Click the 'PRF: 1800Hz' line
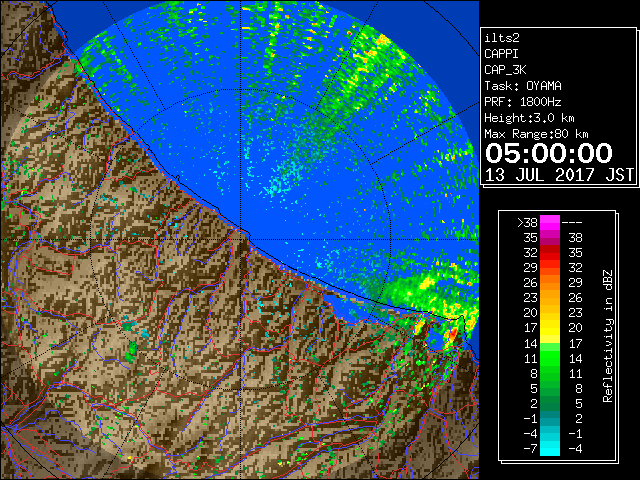This screenshot has height=480, width=640. [x=523, y=102]
